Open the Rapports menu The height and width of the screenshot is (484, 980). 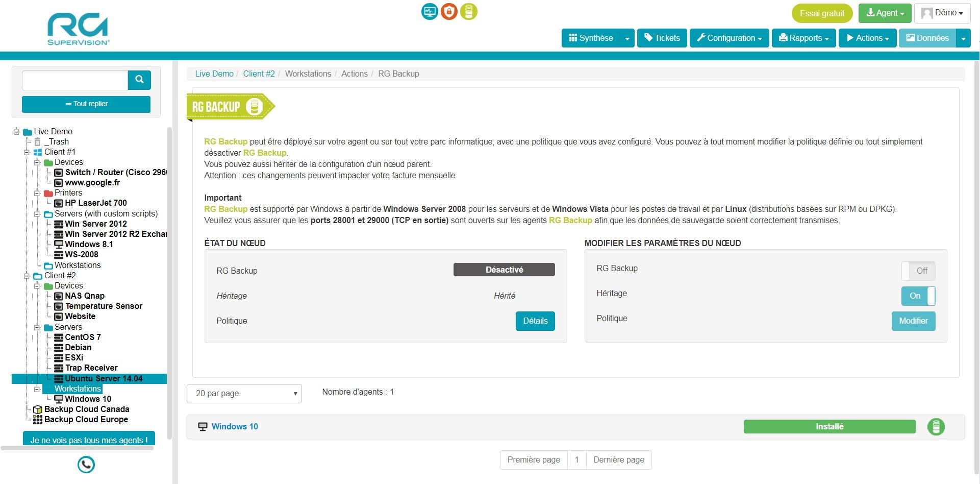tap(803, 38)
